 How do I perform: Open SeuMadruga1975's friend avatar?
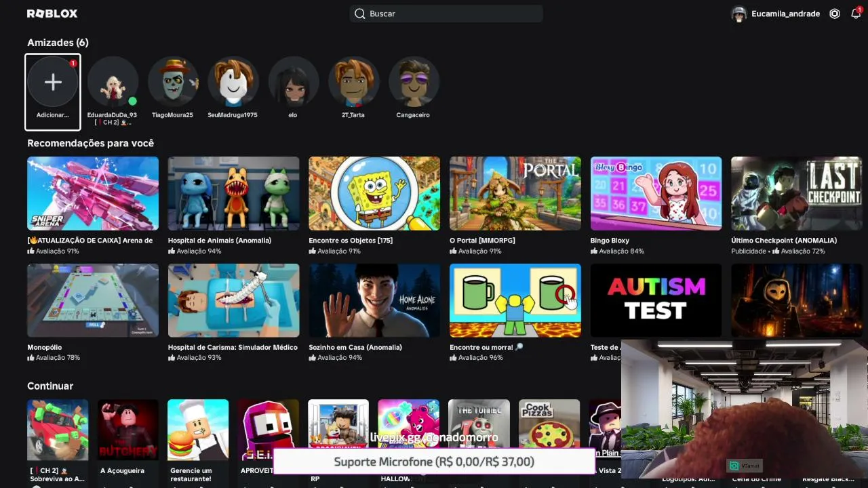pyautogui.click(x=233, y=82)
